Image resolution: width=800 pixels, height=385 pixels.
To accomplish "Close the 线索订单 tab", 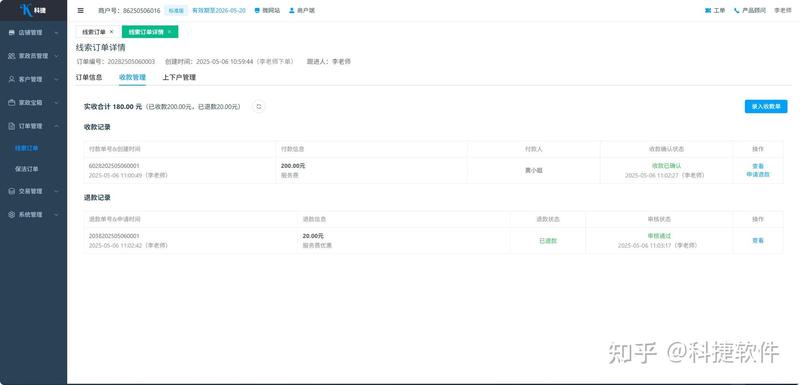I will (112, 32).
